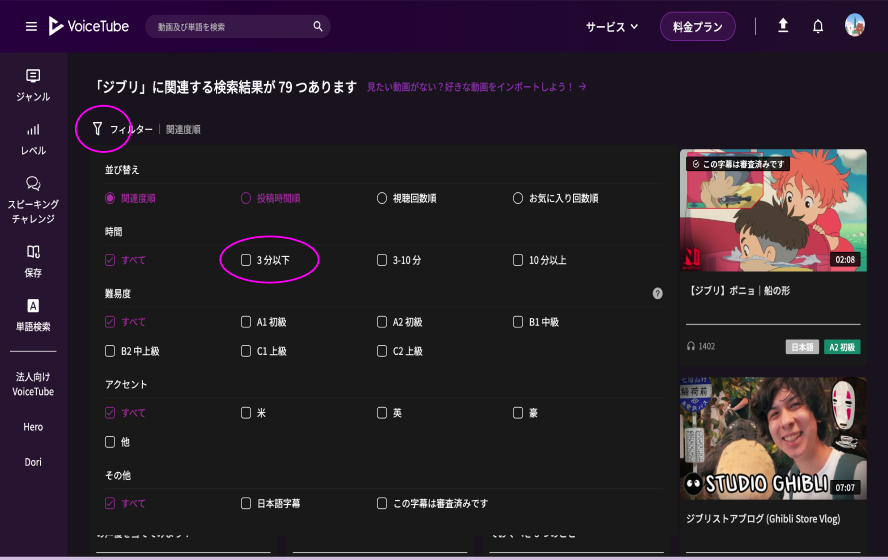The height and width of the screenshot is (560, 888).
Task: Toggle the アクセント すべて checkbox
Action: [110, 413]
